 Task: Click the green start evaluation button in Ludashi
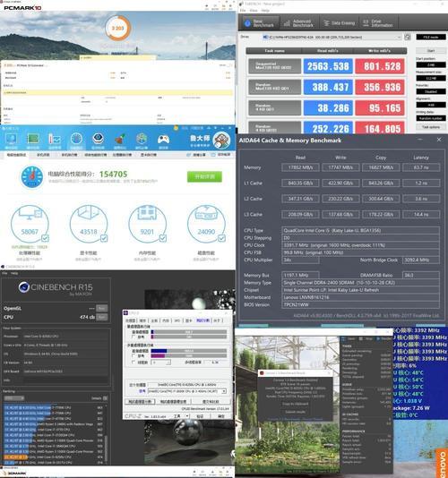coord(204,176)
